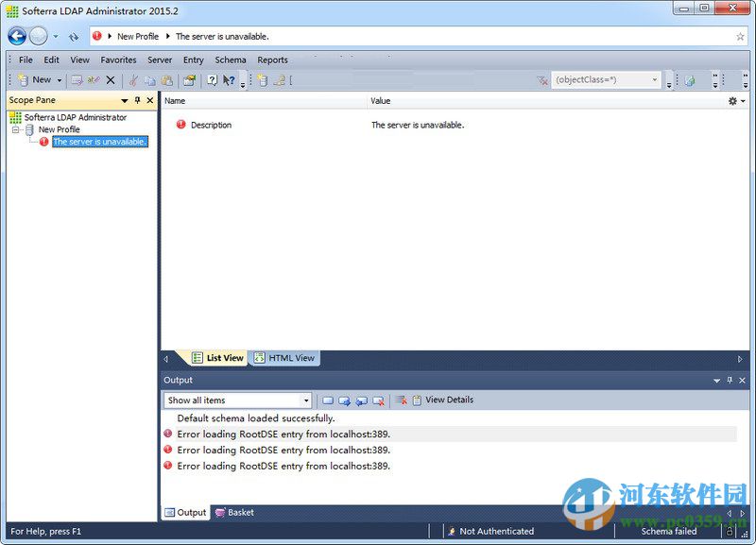
Task: Switch to the HTML View tab
Action: point(284,358)
